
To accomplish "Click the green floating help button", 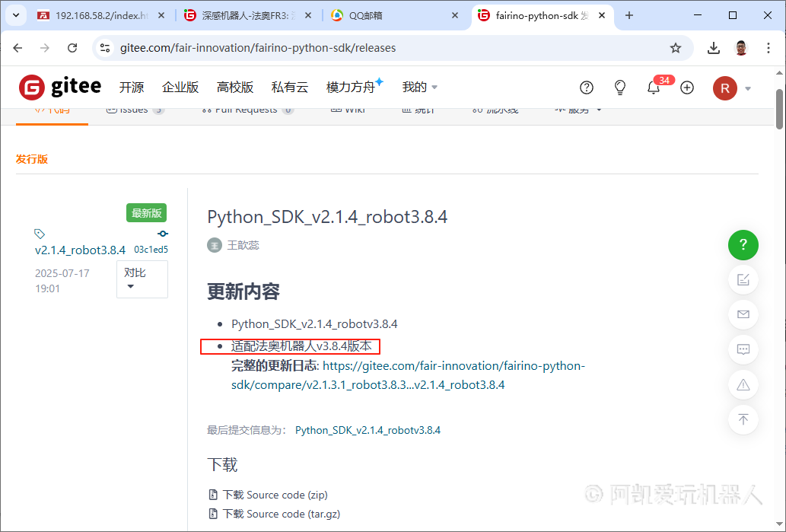I will pyautogui.click(x=743, y=245).
